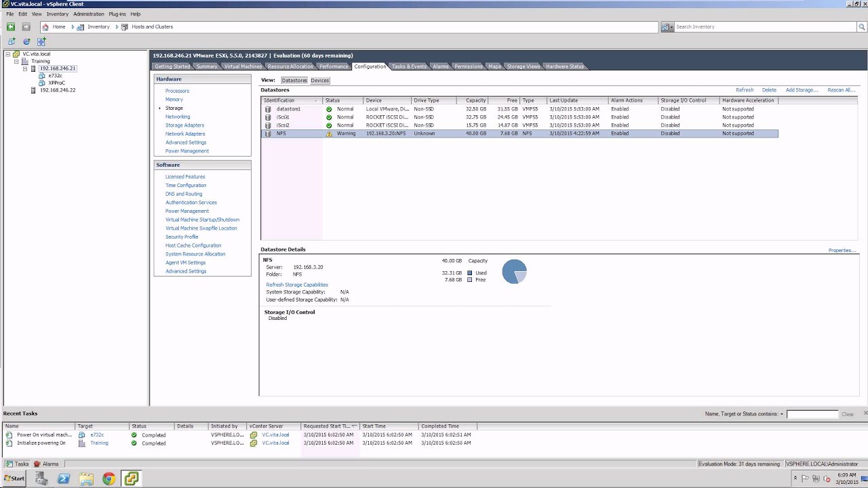This screenshot has height=488, width=868.
Task: Open Time Configuration in Software list
Action: click(x=186, y=185)
